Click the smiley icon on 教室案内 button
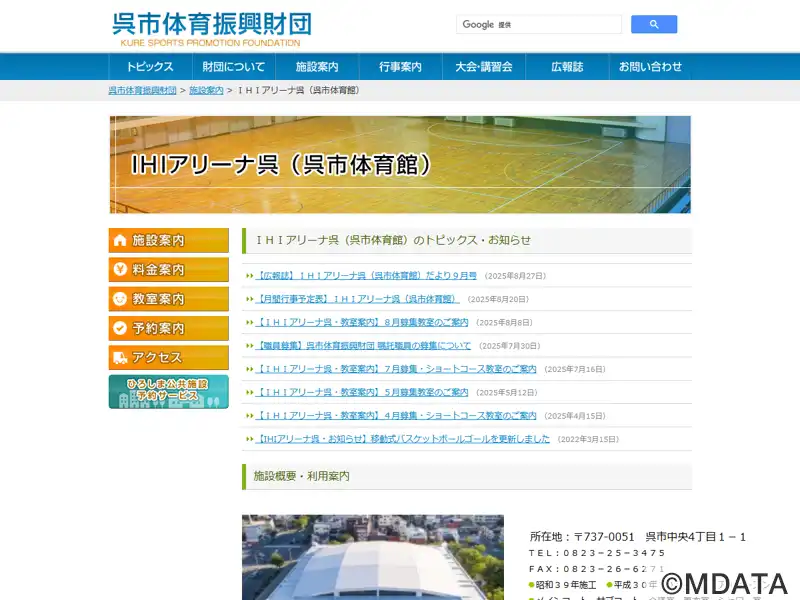This screenshot has width=800, height=600. pos(120,298)
